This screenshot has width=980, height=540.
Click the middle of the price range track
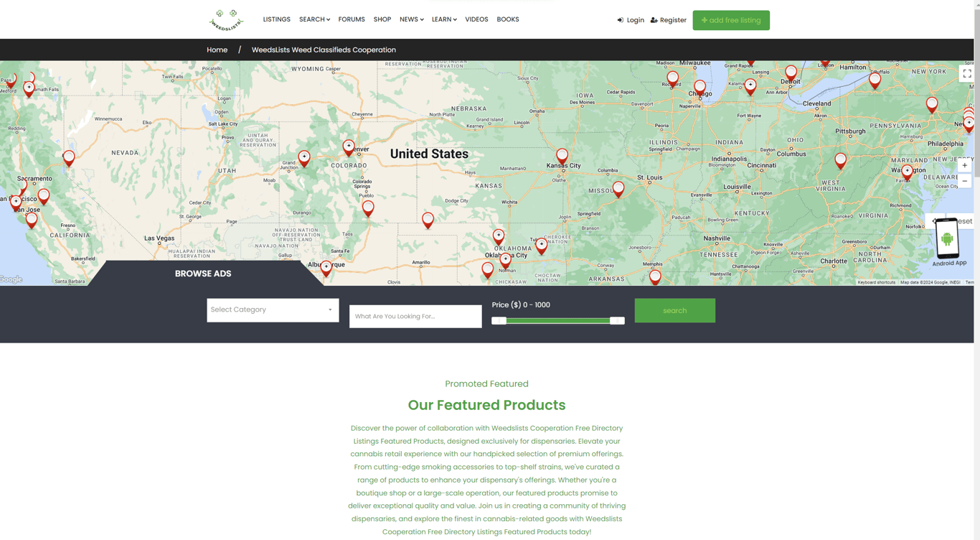[x=558, y=321]
